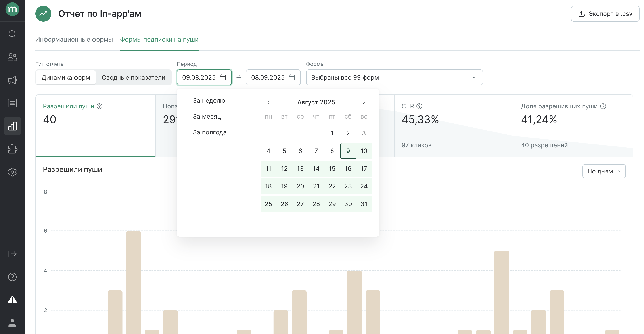Image resolution: width=644 pixels, height=334 pixels.
Task: Choose За полгода preset period
Action: coord(210,132)
